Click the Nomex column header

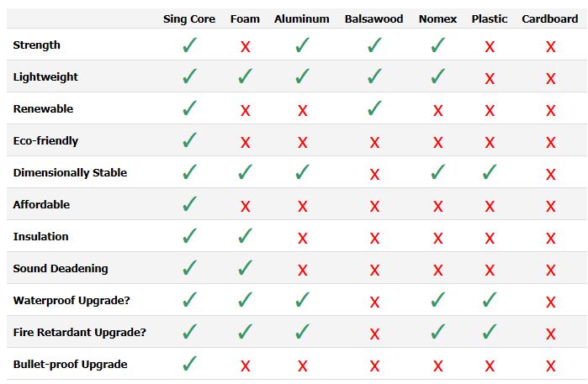(437, 18)
